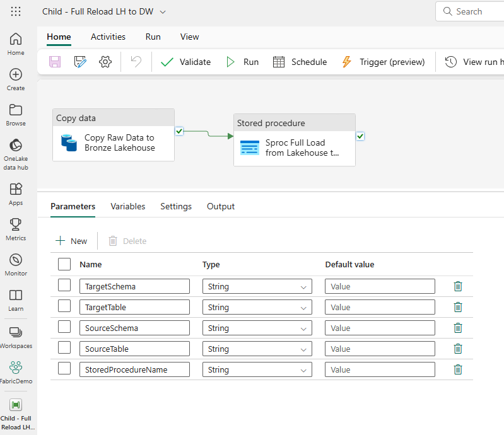Image resolution: width=504 pixels, height=435 pixels.
Task: Click the Validate button
Action: point(185,62)
